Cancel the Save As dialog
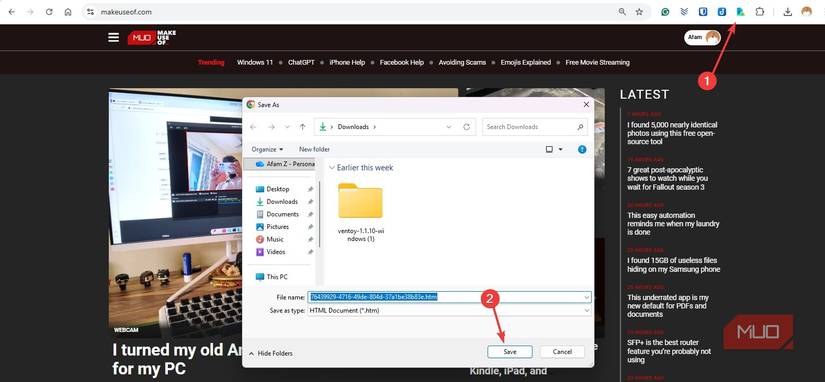Viewport: 825px width, 382px height. point(562,351)
